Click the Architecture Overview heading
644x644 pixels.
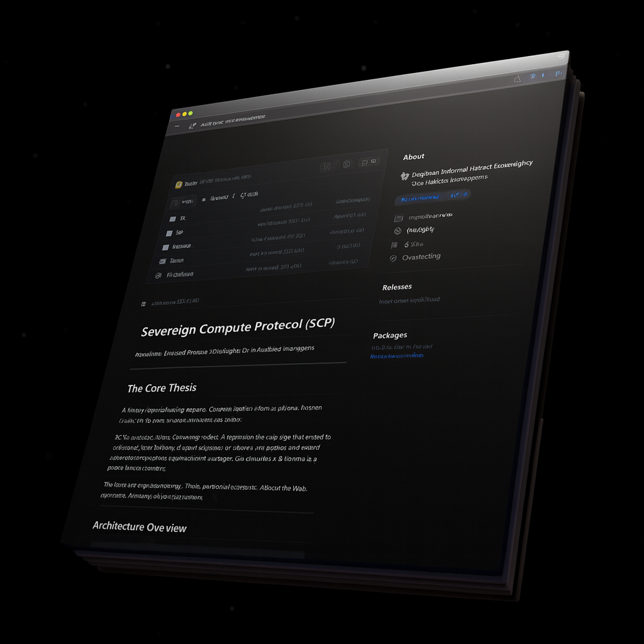tap(140, 527)
